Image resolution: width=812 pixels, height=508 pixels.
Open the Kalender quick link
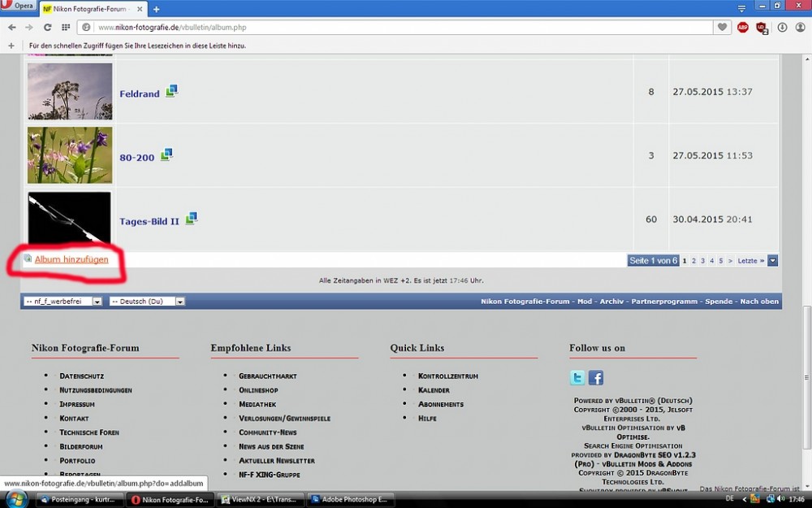(x=434, y=390)
